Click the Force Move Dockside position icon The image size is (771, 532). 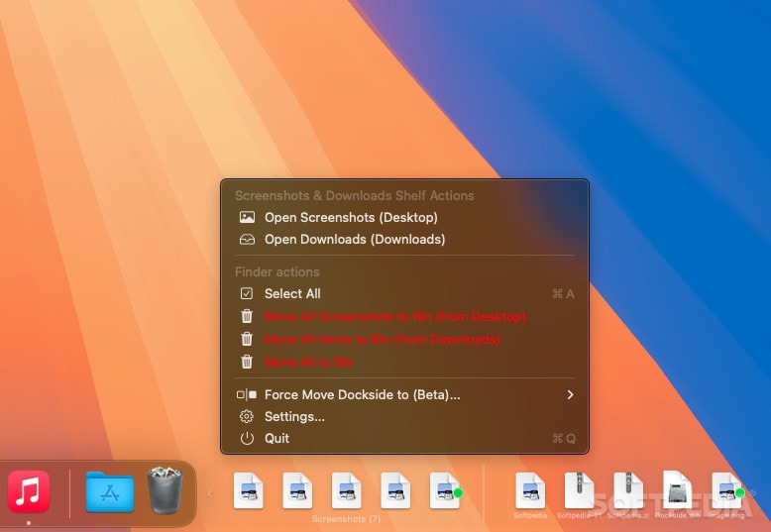point(247,394)
